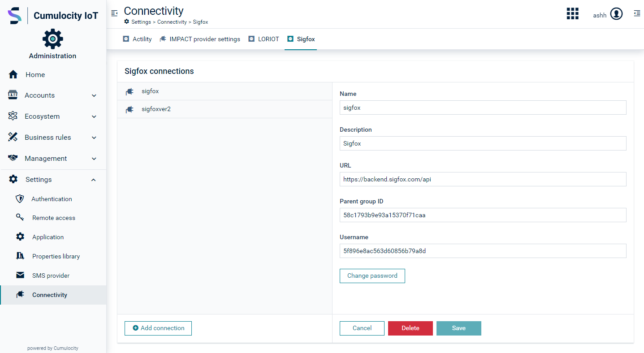The width and height of the screenshot is (644, 353).
Task: Open Authentication settings
Action: [53, 199]
